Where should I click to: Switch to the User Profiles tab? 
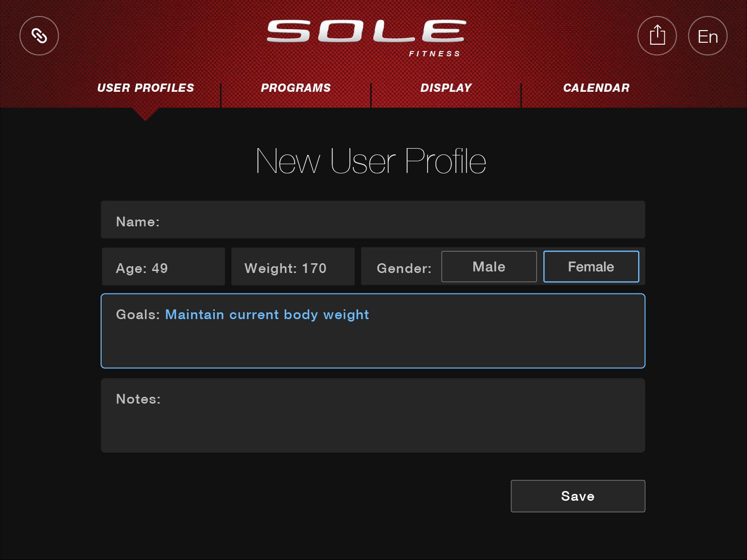coord(145,88)
